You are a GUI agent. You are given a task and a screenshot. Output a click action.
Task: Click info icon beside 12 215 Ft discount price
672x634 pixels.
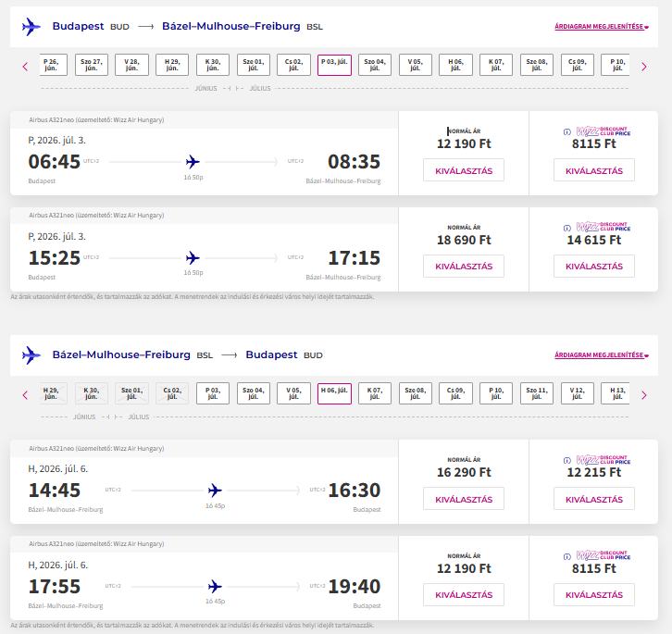pos(566,460)
